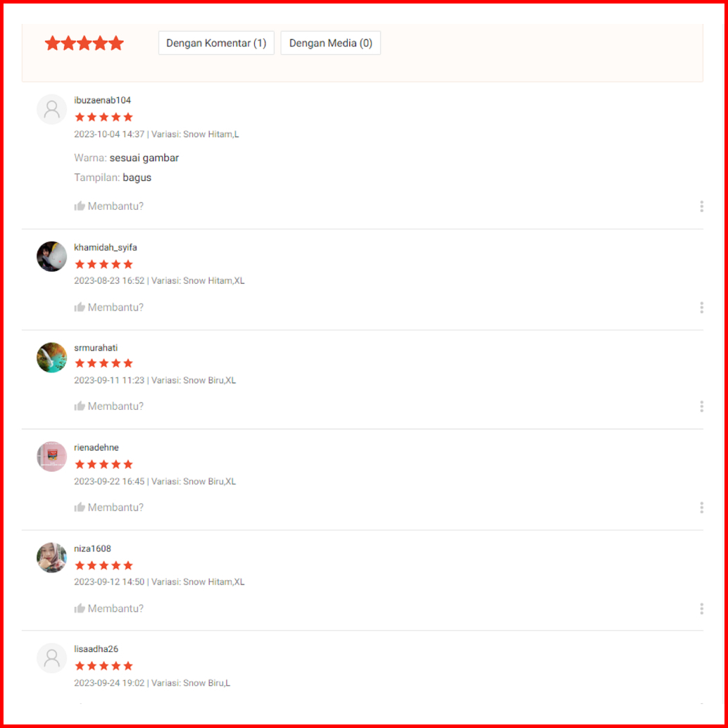728x728 pixels.
Task: Mark niza1608's review as Membantu
Action: [x=109, y=608]
